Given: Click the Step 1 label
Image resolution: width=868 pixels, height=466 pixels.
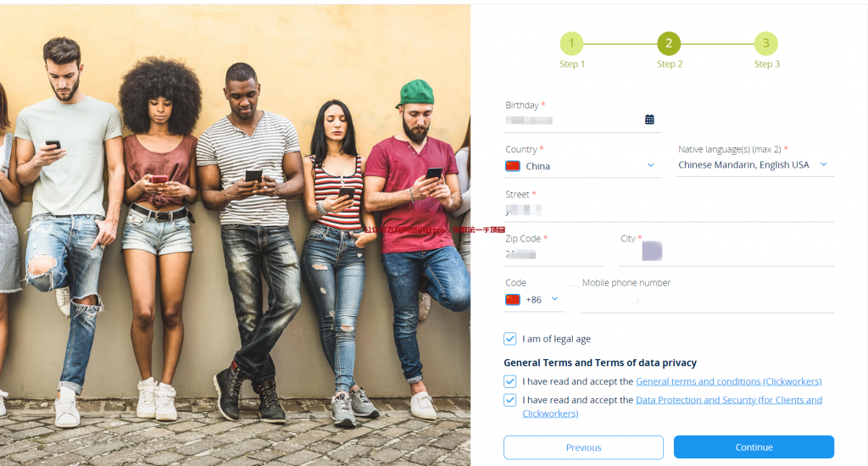Looking at the screenshot, I should click(x=572, y=64).
